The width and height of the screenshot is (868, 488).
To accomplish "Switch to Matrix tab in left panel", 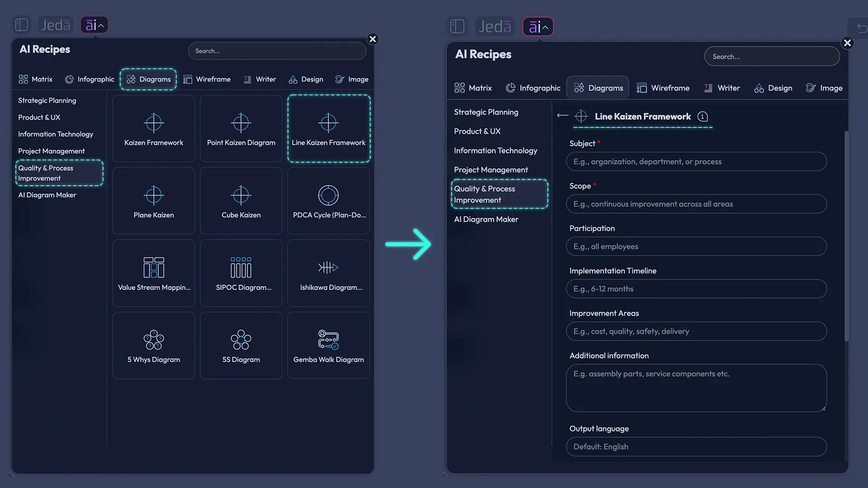I will coord(35,79).
